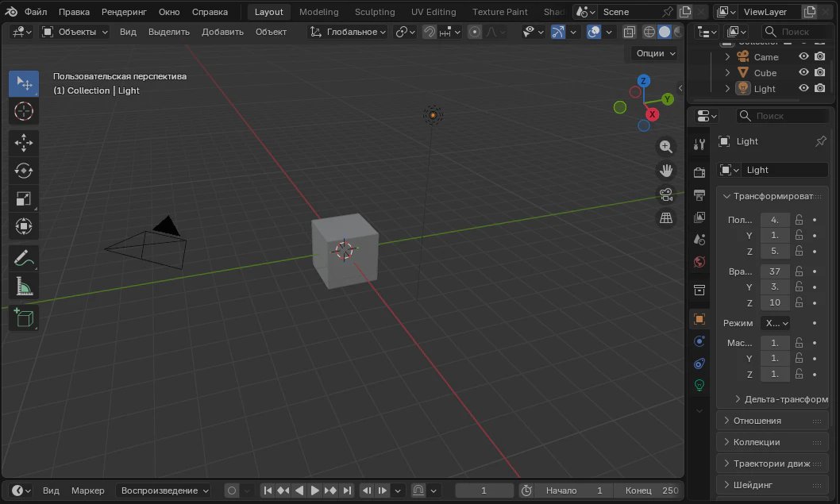Open the Файл menu
Viewport: 840px width, 504px height.
click(36, 12)
